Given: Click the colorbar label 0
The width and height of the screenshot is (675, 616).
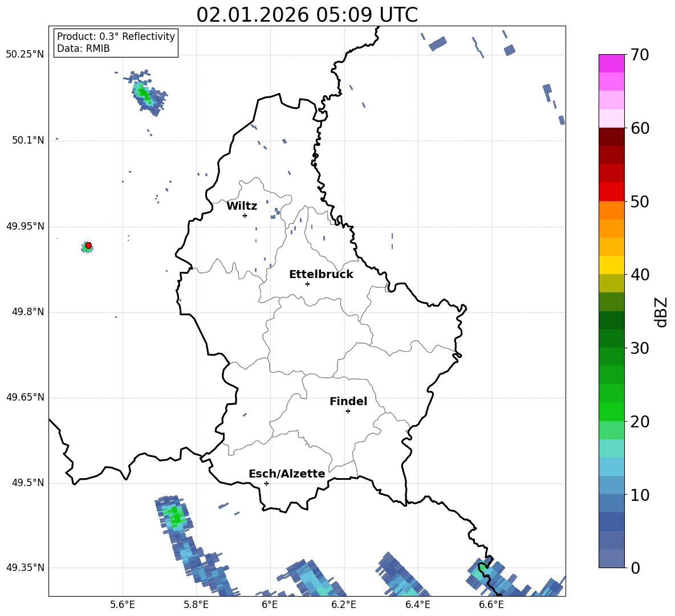Looking at the screenshot, I should tap(635, 568).
